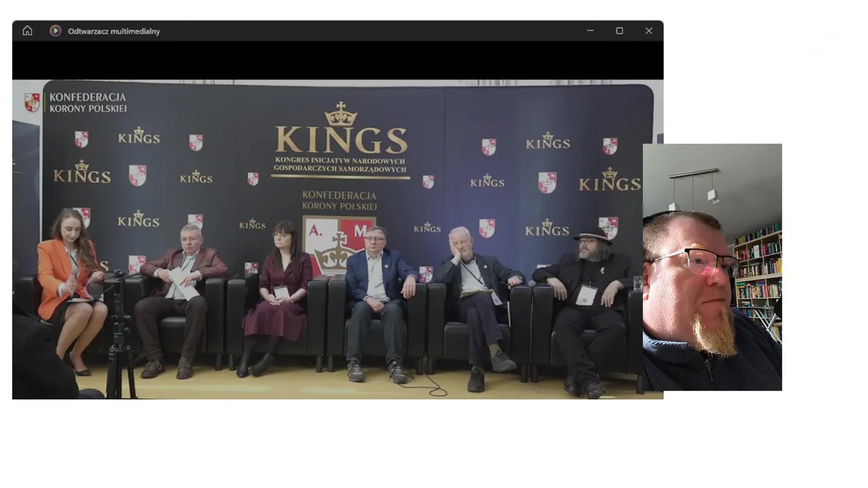Click the Odtwarzacz multimedialny window title
The image size is (868, 488).
click(x=114, y=31)
